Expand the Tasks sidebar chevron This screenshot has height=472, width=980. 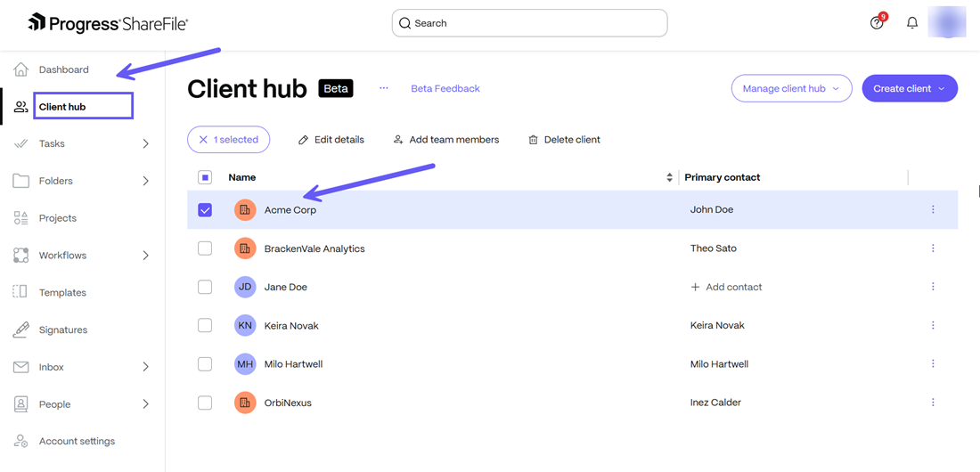click(x=145, y=143)
